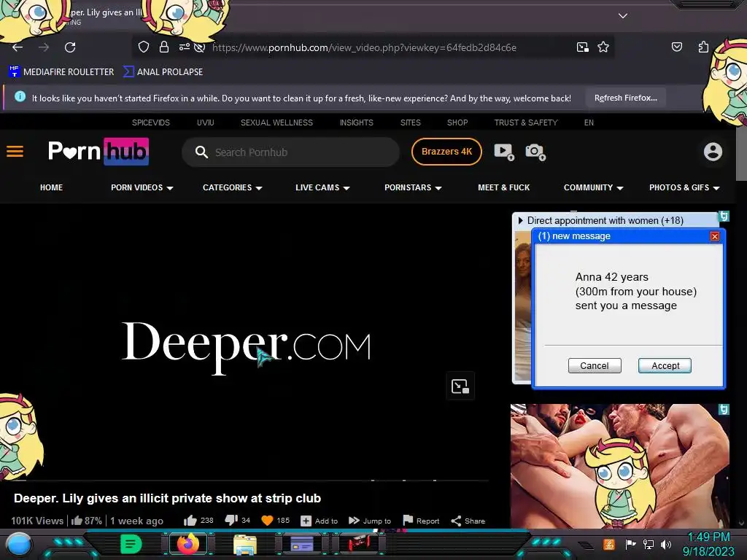The width and height of the screenshot is (747, 560).
Task: Favorite the video with the heart icon
Action: point(267,521)
